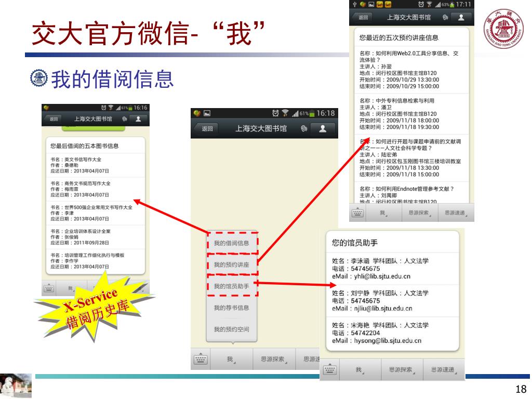532x399 pixels.
Task: Click 您最近的五次预约讲座信息 header
Action: (398, 37)
